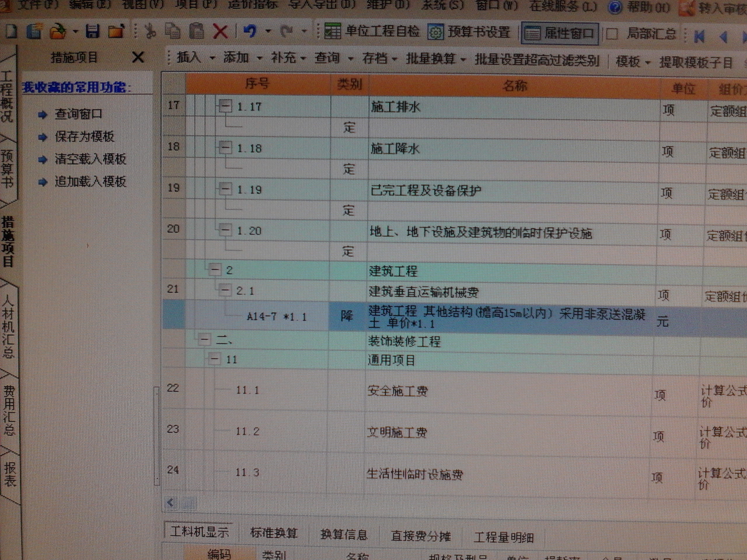Switch to 预算书 side tab
Viewport: 747px width, 560px height.
[x=7, y=169]
